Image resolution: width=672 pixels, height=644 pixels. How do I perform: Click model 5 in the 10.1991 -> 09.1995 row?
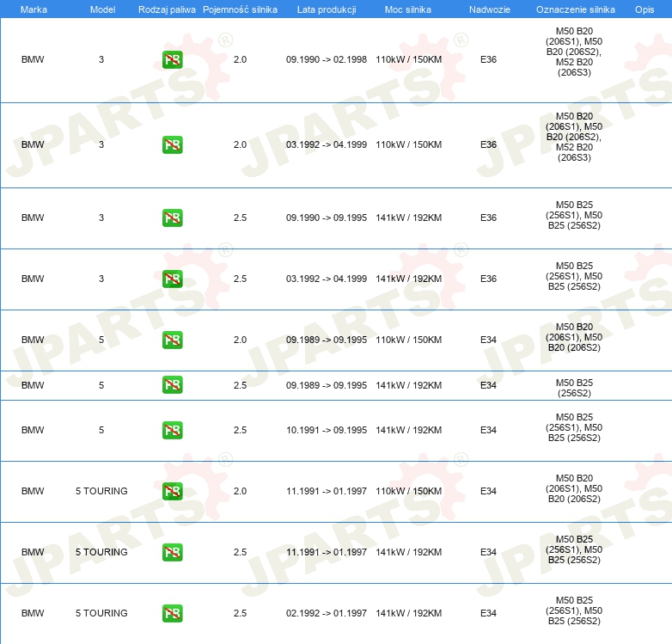(x=101, y=430)
